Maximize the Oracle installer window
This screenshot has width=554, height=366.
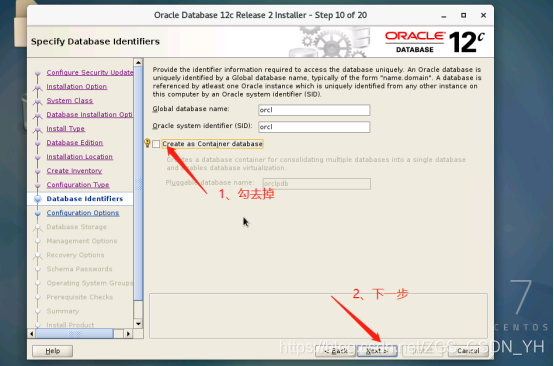(x=464, y=15)
